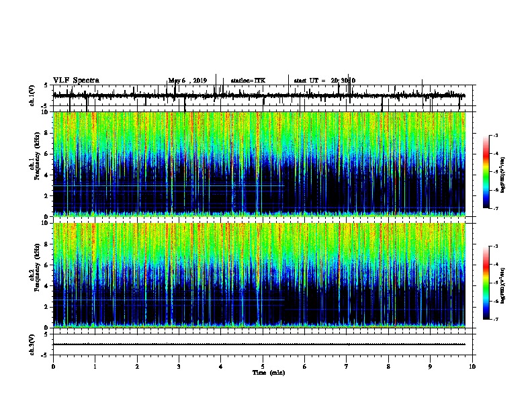
Task: Click the ch.1 color scale bar
Action: pyautogui.click(x=486, y=172)
